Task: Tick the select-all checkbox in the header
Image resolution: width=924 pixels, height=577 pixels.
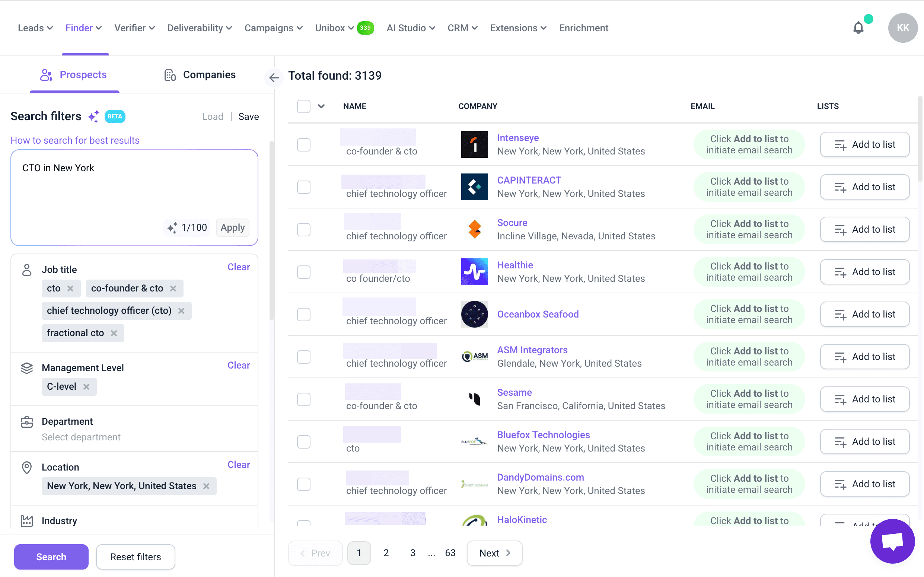Action: tap(303, 106)
